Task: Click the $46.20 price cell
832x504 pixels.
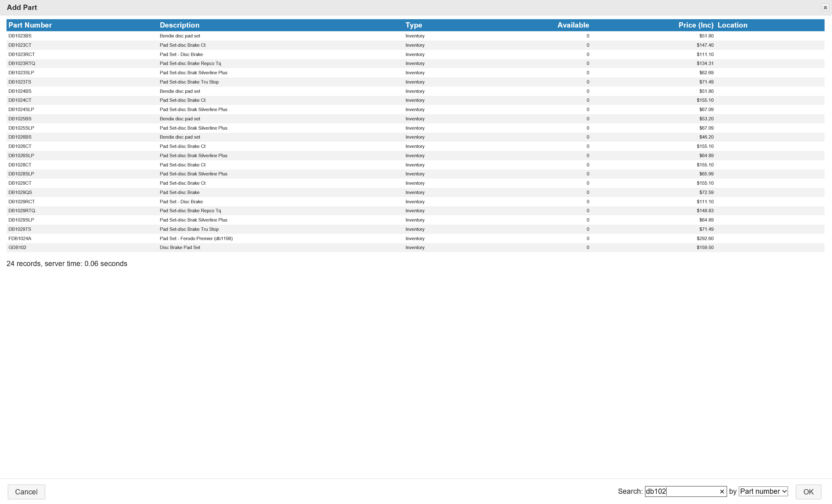Action: (x=706, y=137)
